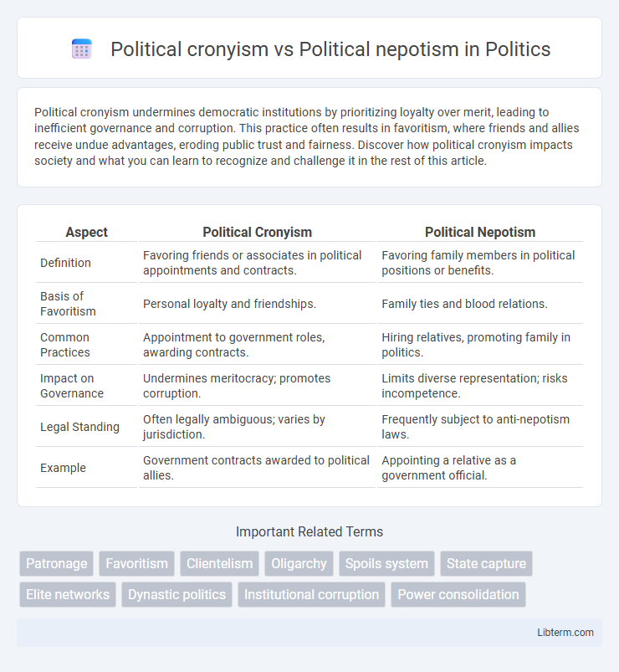Click 'Frequently subject to anti-nepotism laws' cell
The width and height of the screenshot is (619, 672).
[480, 427]
